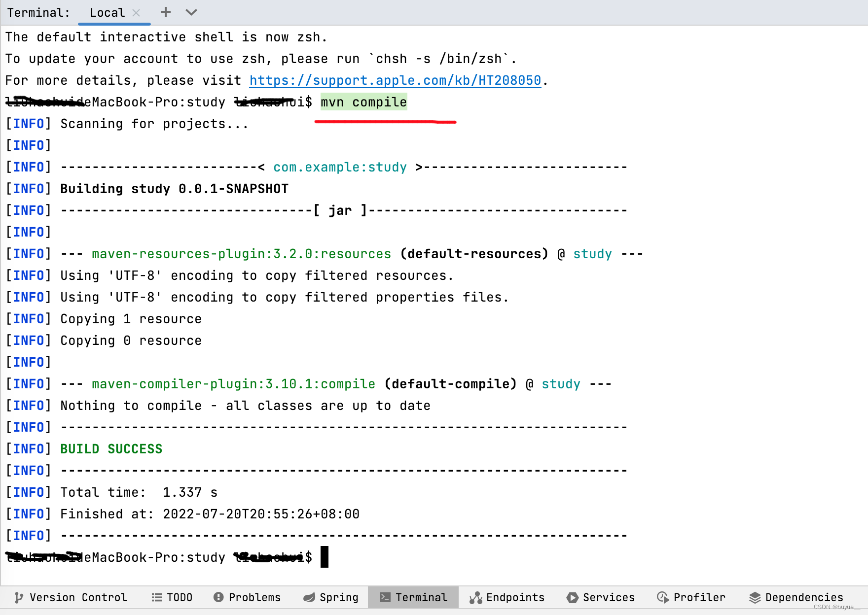Show the Problems tool window
The height and width of the screenshot is (615, 868).
point(247,598)
